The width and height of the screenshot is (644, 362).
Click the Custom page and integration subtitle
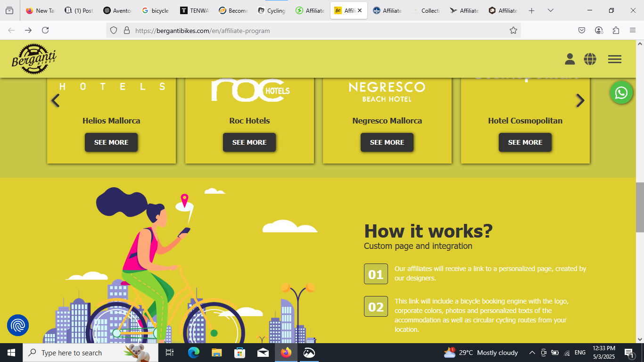(x=418, y=246)
